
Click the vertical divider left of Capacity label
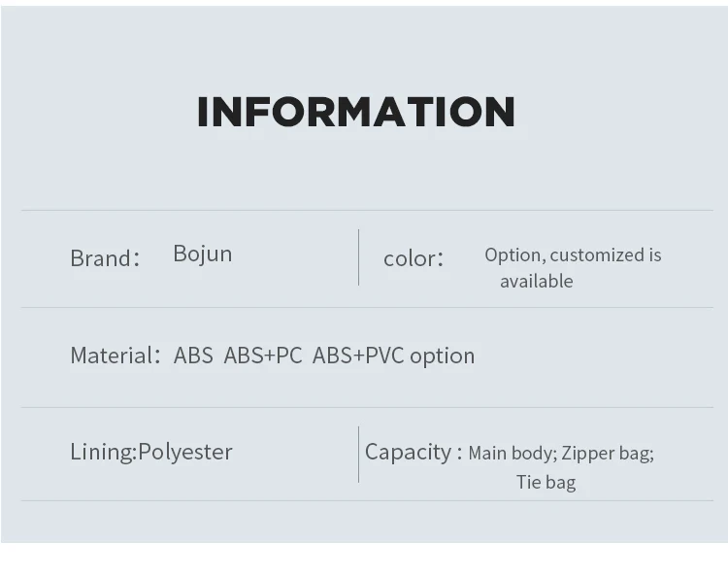(358, 454)
